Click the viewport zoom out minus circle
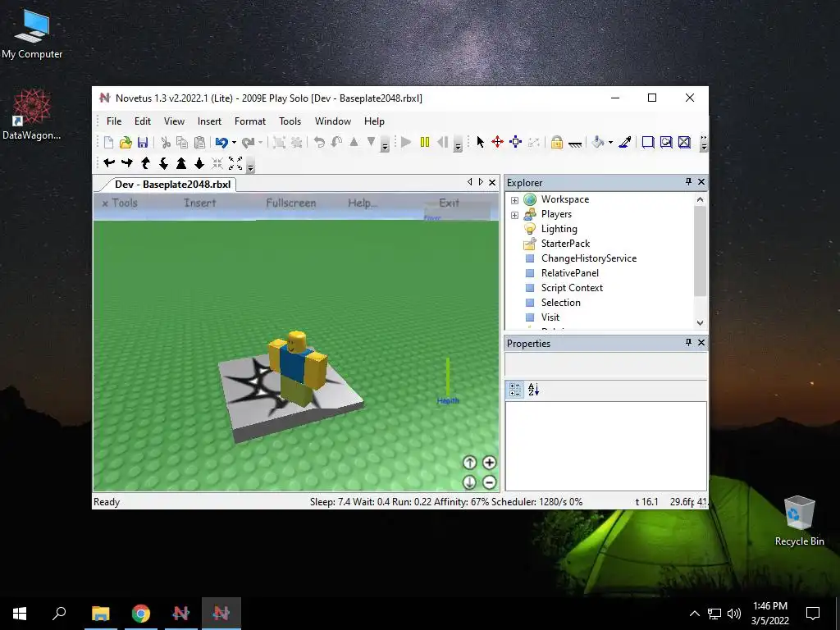Image resolution: width=840 pixels, height=630 pixels. pyautogui.click(x=489, y=482)
